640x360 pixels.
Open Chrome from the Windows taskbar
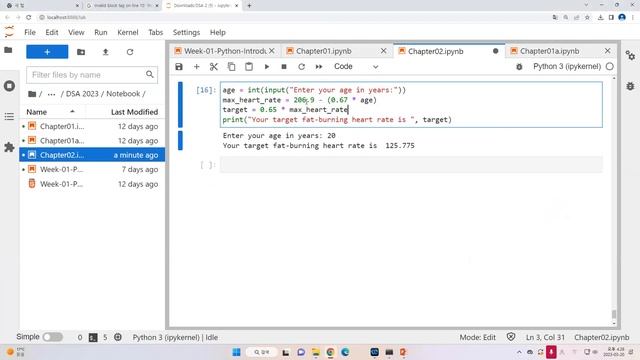click(x=330, y=352)
